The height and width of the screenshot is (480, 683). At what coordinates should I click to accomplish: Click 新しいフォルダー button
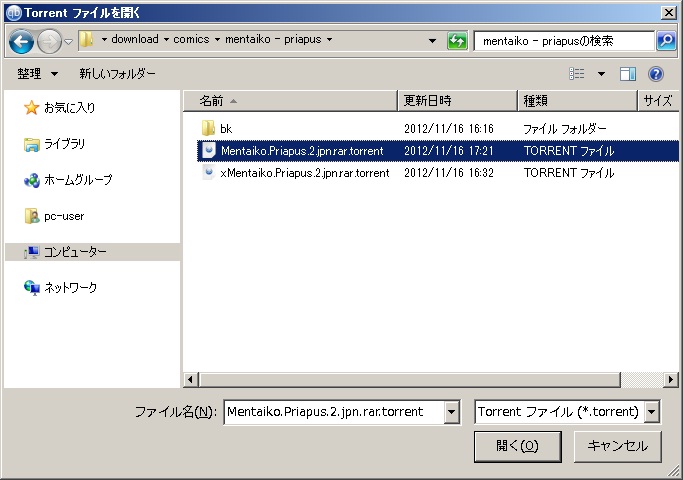click(x=117, y=74)
